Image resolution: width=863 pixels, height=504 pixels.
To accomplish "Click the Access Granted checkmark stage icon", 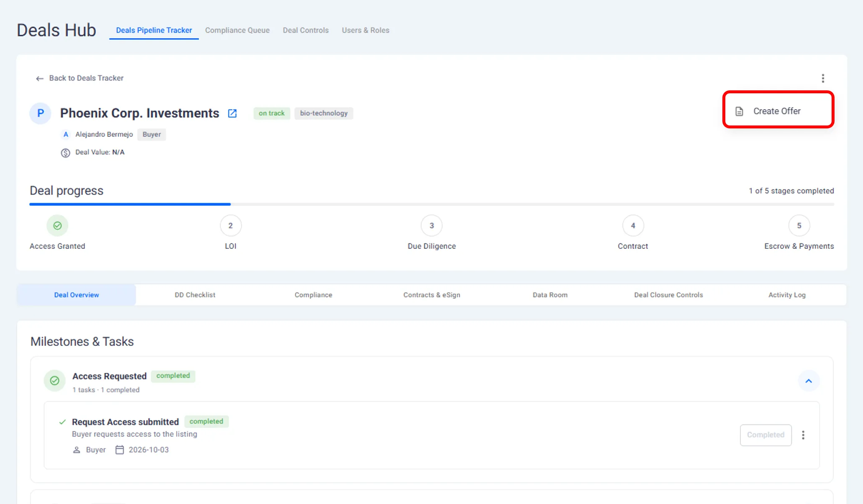I will point(57,225).
